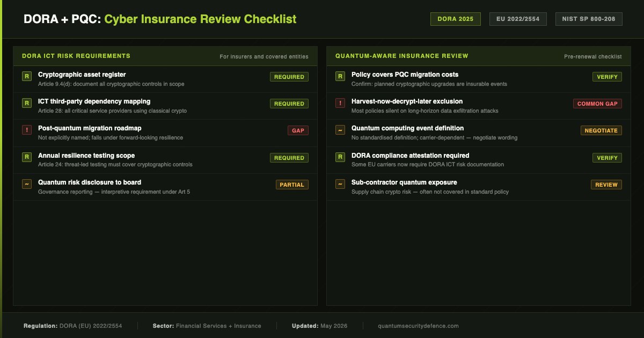
Task: Click the Sector: Financial Services + Insurance footer entry
Action: coord(207,326)
